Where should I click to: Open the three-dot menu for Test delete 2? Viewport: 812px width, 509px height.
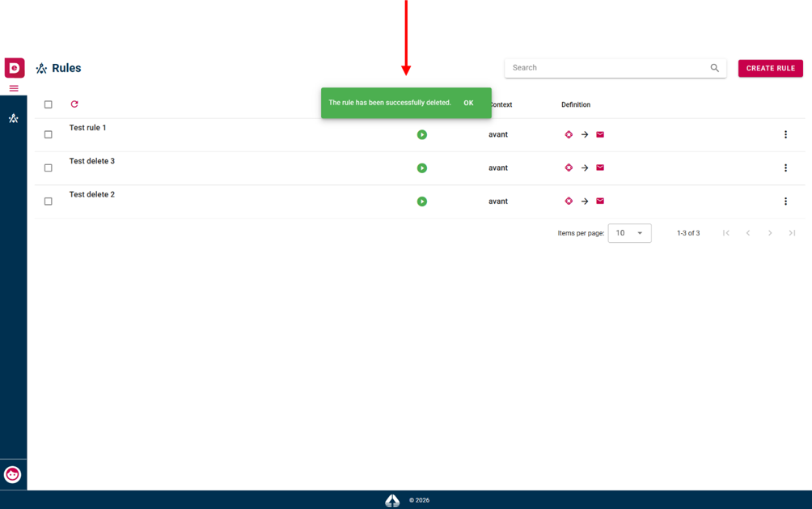(x=785, y=201)
